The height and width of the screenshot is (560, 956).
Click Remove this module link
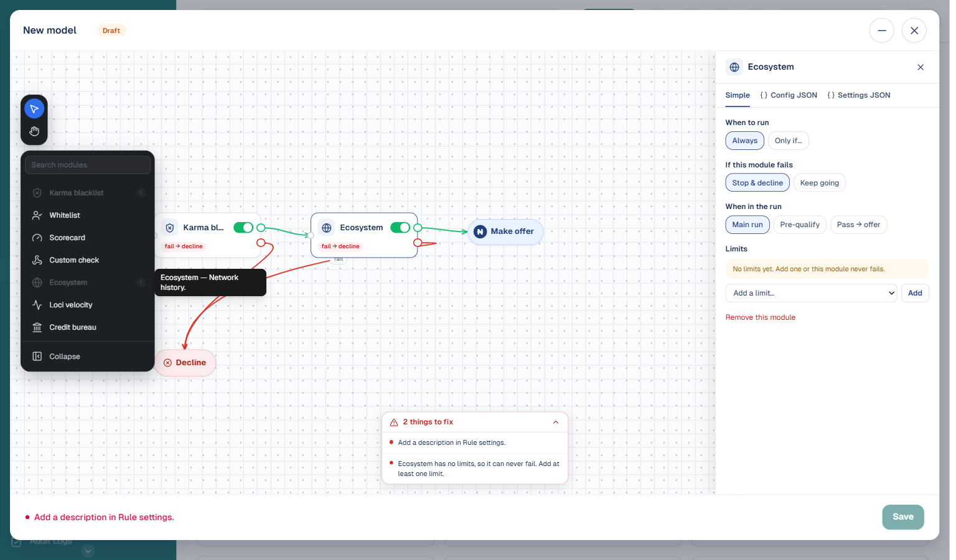(761, 317)
